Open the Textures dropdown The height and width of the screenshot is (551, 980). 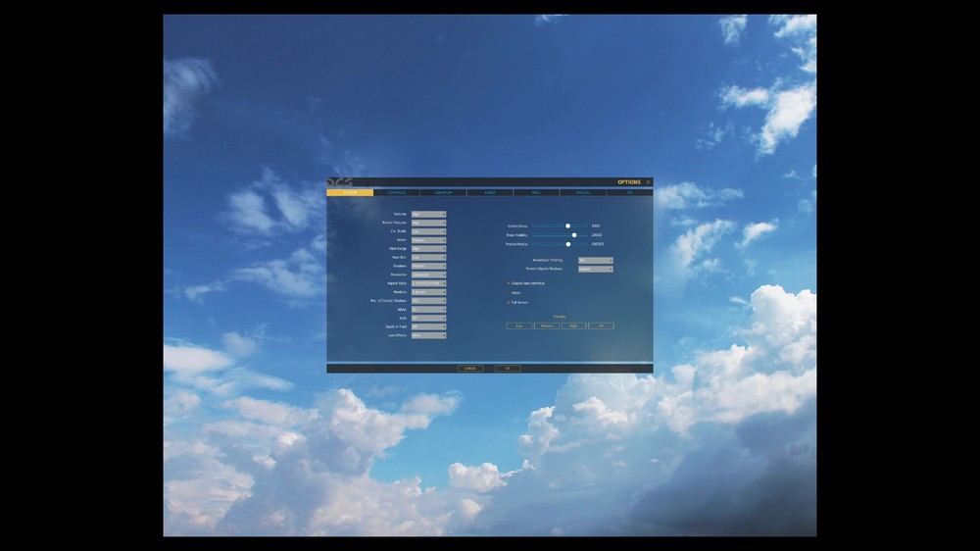pyautogui.click(x=429, y=214)
